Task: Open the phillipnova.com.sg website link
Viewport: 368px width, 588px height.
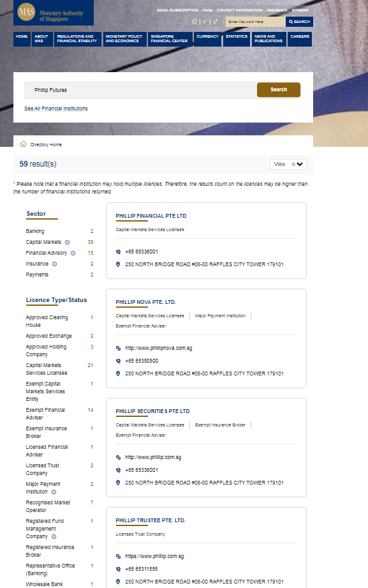Action: click(x=159, y=348)
